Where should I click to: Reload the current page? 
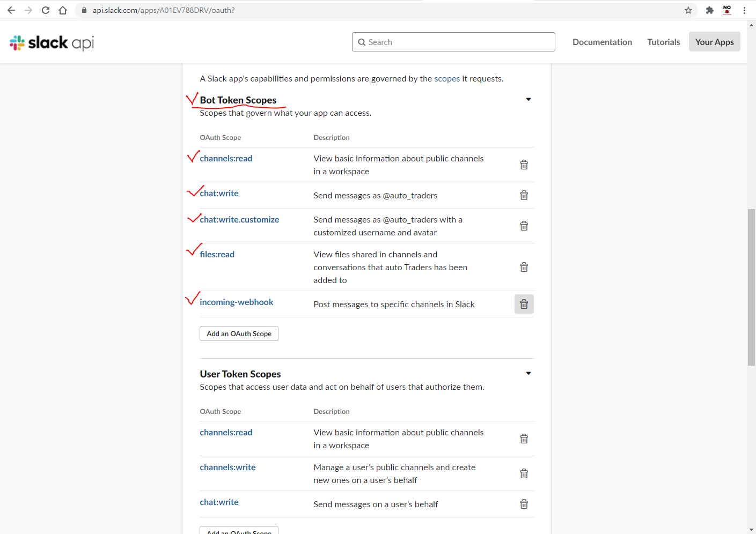coord(46,10)
